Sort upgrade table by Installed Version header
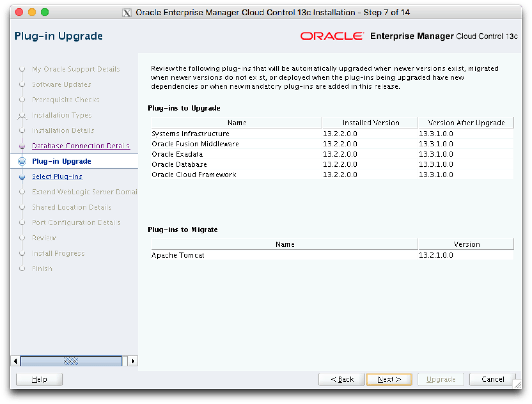 (x=370, y=123)
